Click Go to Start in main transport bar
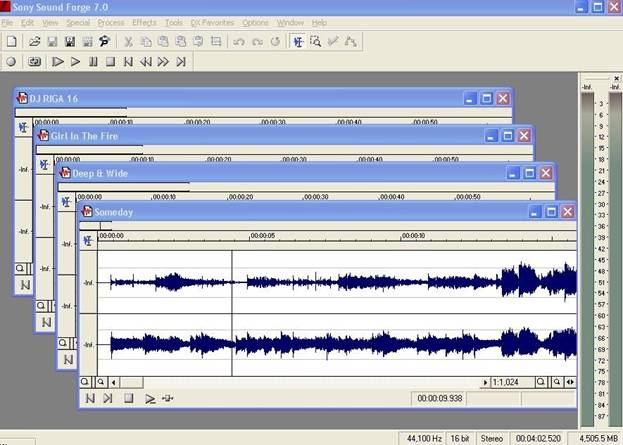Image resolution: width=623 pixels, height=445 pixels. 128,62
